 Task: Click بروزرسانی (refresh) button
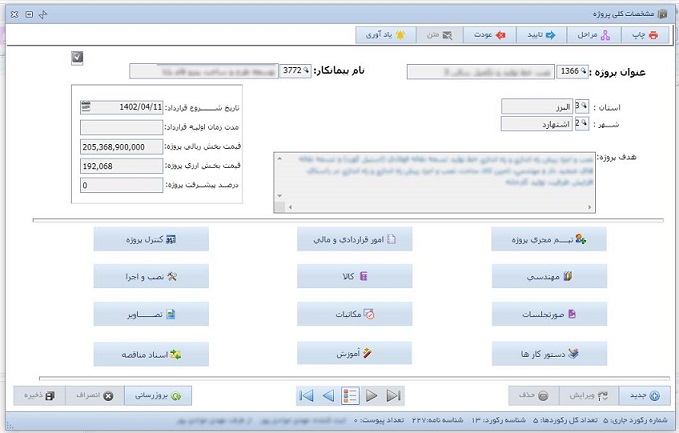pos(158,395)
